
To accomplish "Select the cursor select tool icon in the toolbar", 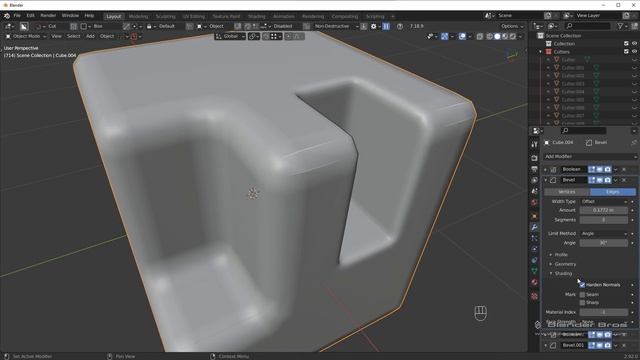I will [x=24, y=26].
